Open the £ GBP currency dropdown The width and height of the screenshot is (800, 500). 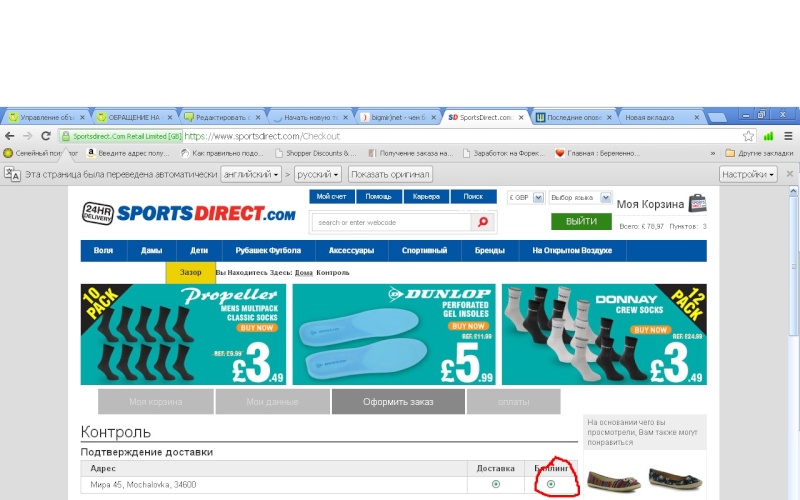point(526,197)
